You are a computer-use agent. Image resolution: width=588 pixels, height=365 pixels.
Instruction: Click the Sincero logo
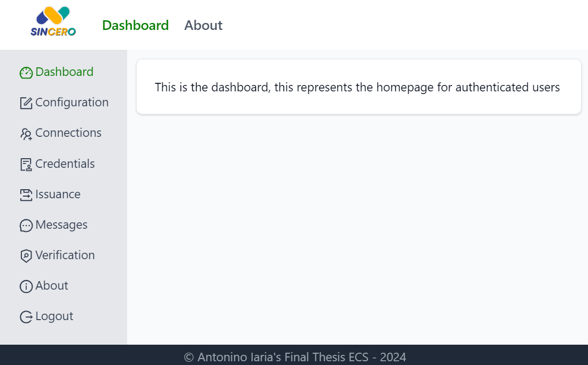(53, 21)
